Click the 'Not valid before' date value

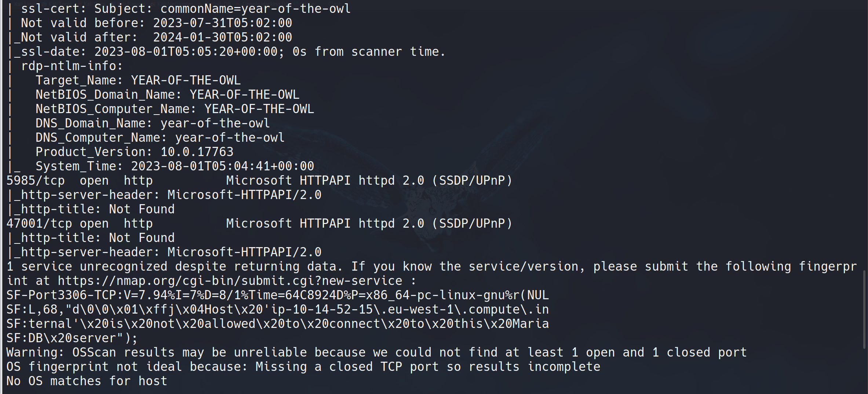tap(222, 23)
